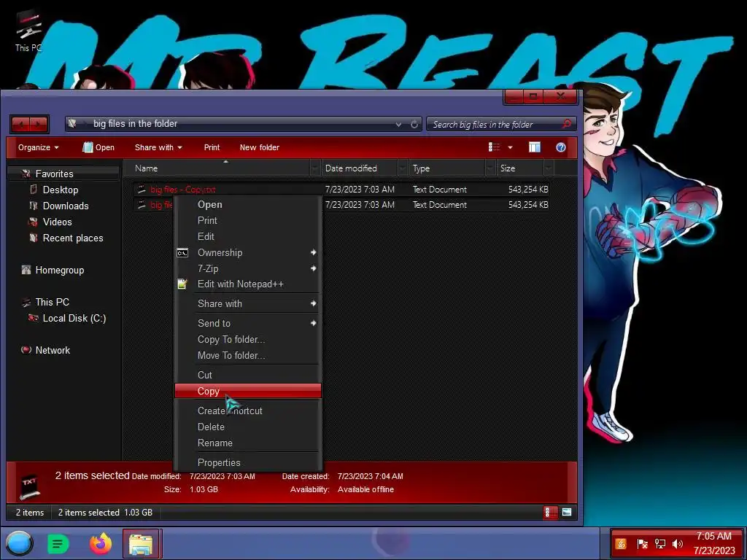
Task: Select Copy To folder... entry
Action: [x=248, y=340]
